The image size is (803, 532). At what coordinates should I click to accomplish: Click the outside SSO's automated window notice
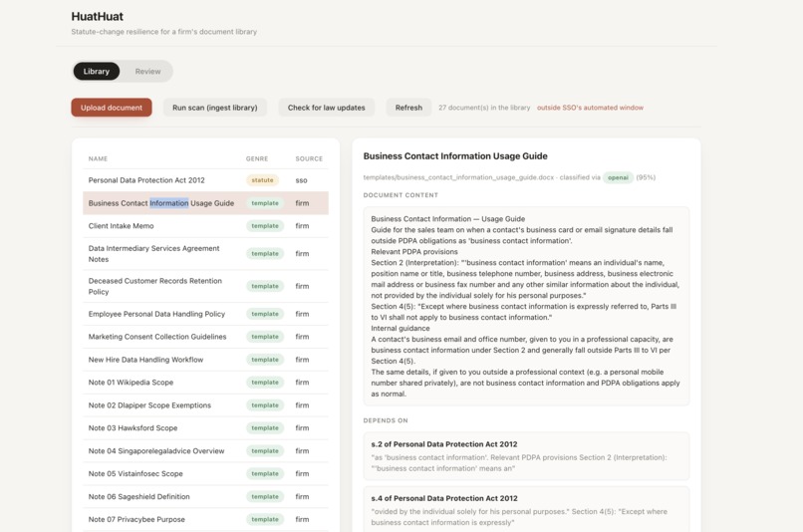pyautogui.click(x=590, y=108)
